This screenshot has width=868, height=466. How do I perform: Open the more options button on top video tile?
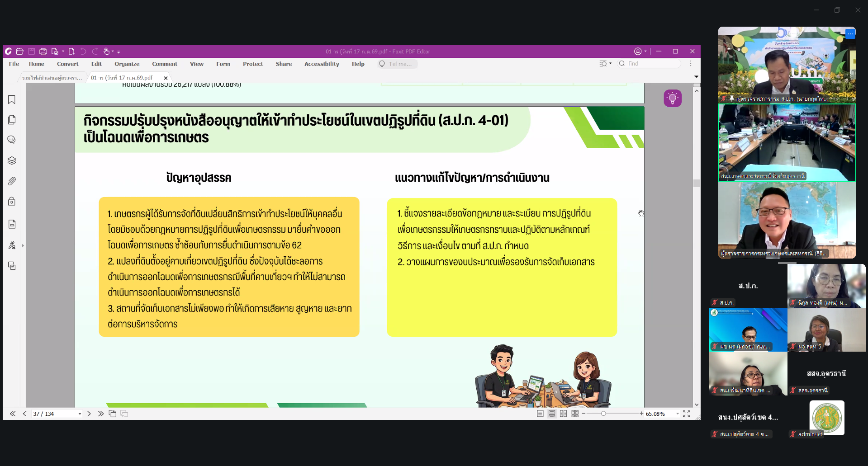click(850, 34)
